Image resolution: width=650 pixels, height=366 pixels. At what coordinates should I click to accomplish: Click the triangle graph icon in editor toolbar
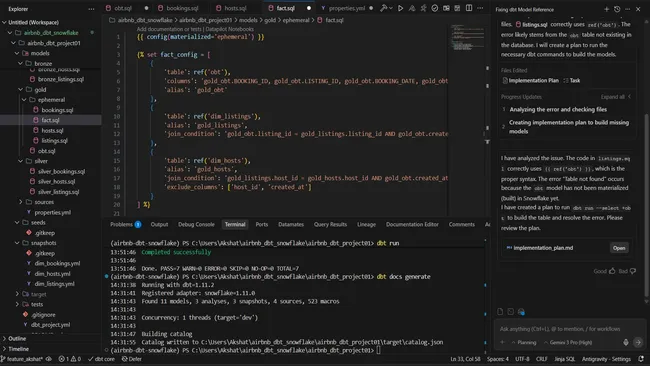412,8
